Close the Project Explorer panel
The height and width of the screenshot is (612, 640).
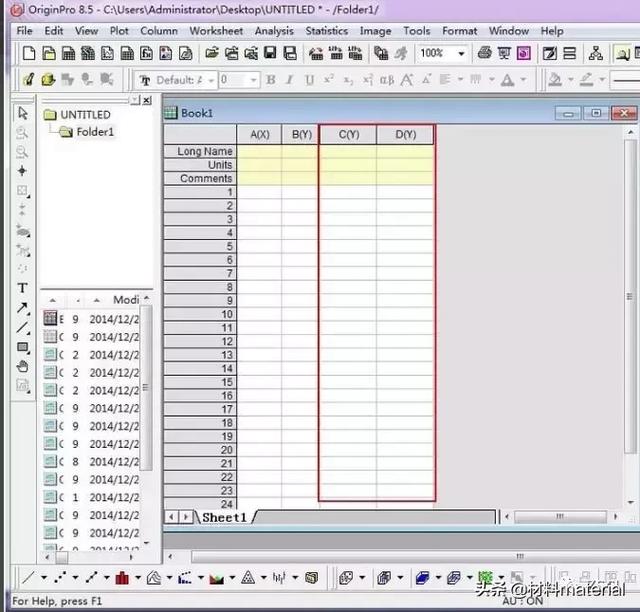(x=147, y=100)
